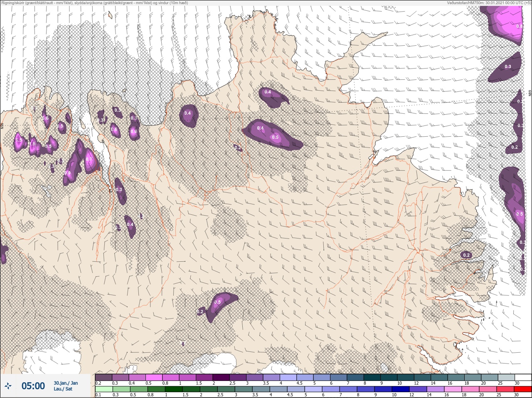Click the Rigning/skúrir map title text
This screenshot has height=398, width=532.
point(94,2)
